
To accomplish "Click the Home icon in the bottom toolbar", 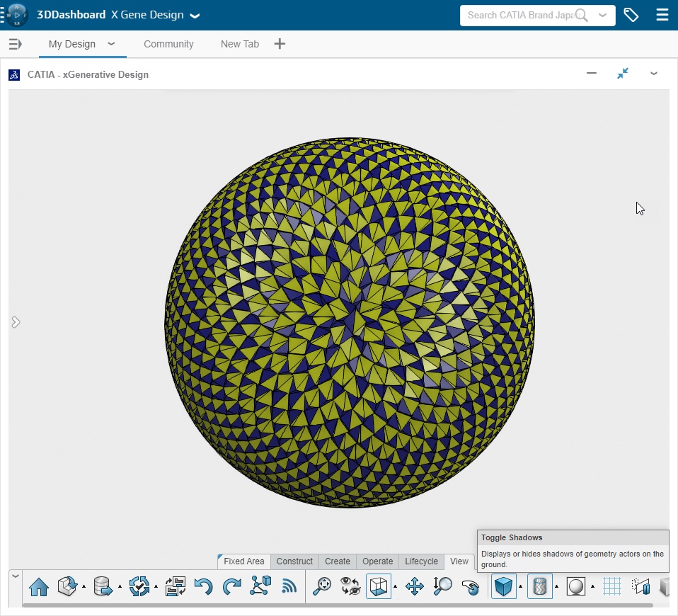I will pyautogui.click(x=39, y=587).
